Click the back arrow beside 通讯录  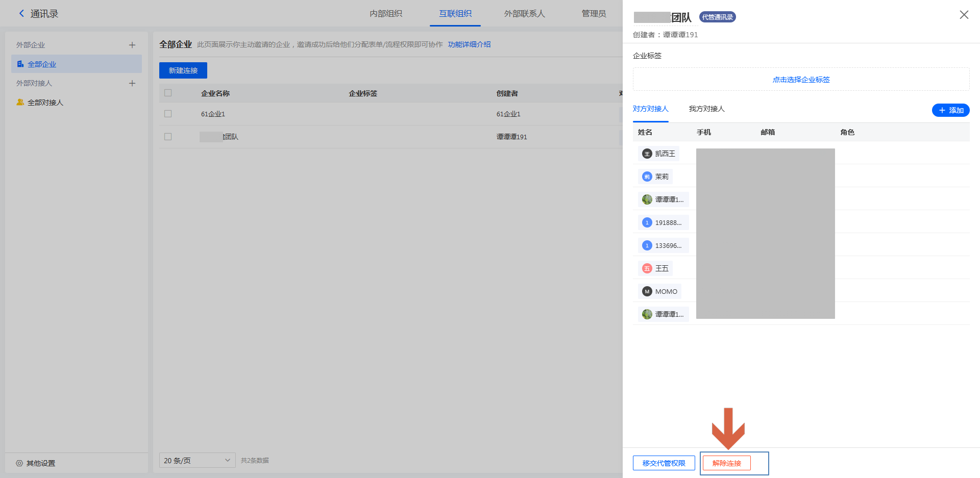click(x=21, y=14)
